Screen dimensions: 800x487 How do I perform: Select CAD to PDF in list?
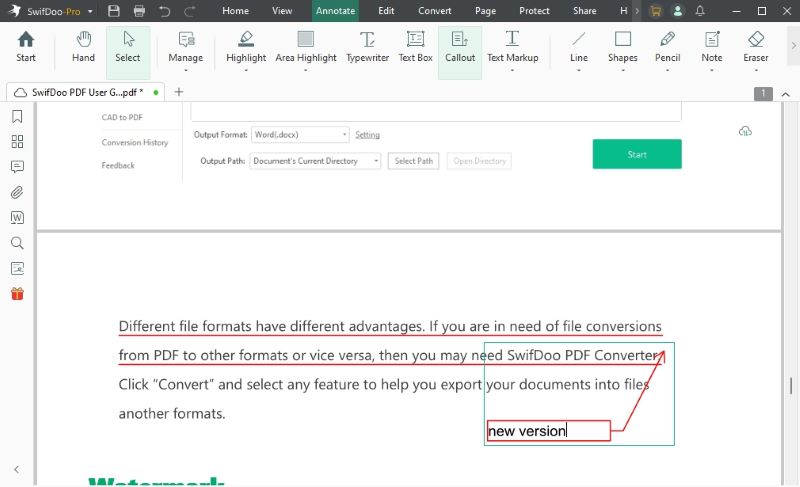(x=122, y=117)
